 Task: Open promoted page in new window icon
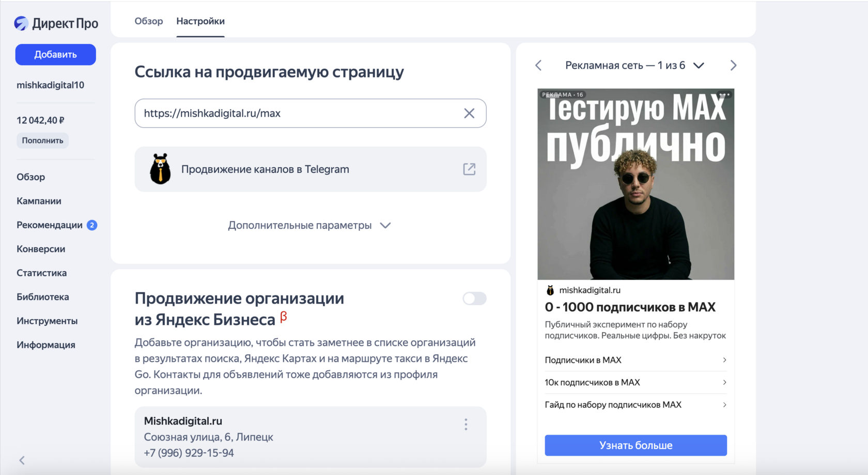[469, 169]
